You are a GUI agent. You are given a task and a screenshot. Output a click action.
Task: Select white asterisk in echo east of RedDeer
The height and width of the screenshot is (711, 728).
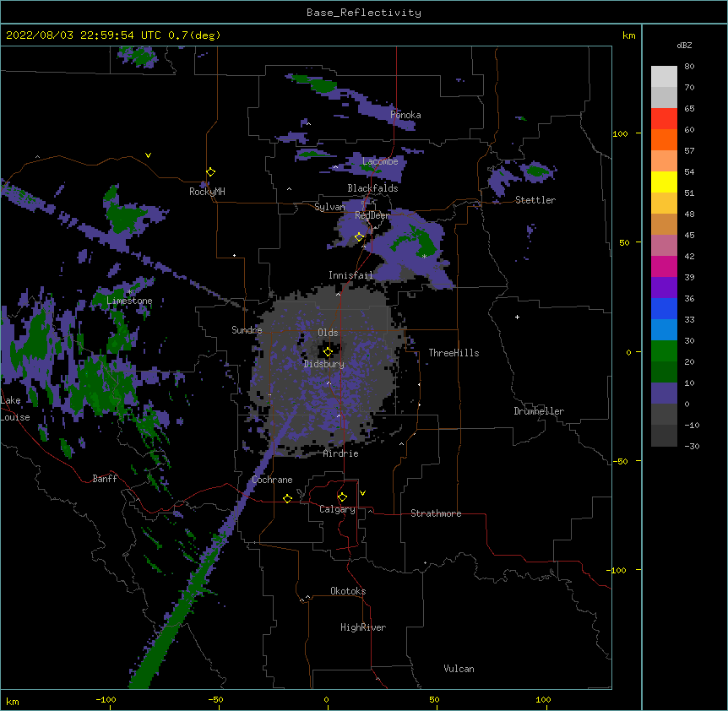pos(424,257)
